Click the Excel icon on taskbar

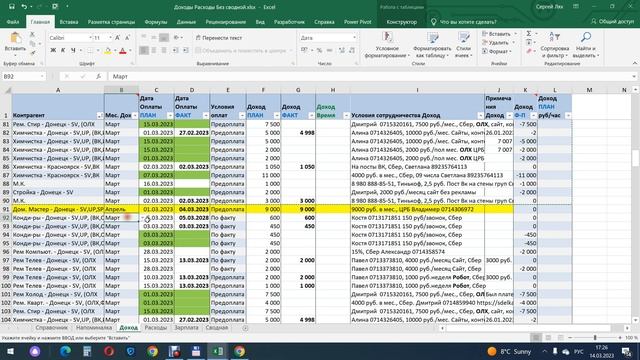(217, 351)
